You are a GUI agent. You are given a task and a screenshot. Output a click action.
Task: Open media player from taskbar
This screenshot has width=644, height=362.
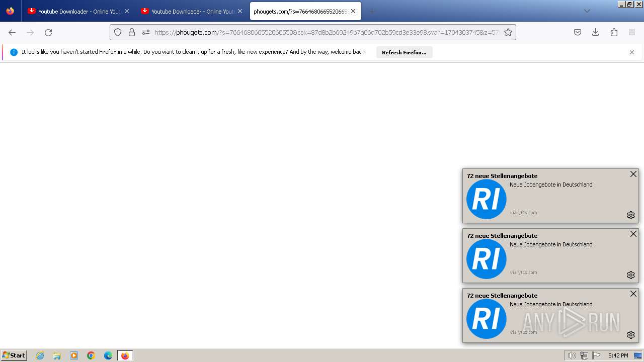[74, 355]
